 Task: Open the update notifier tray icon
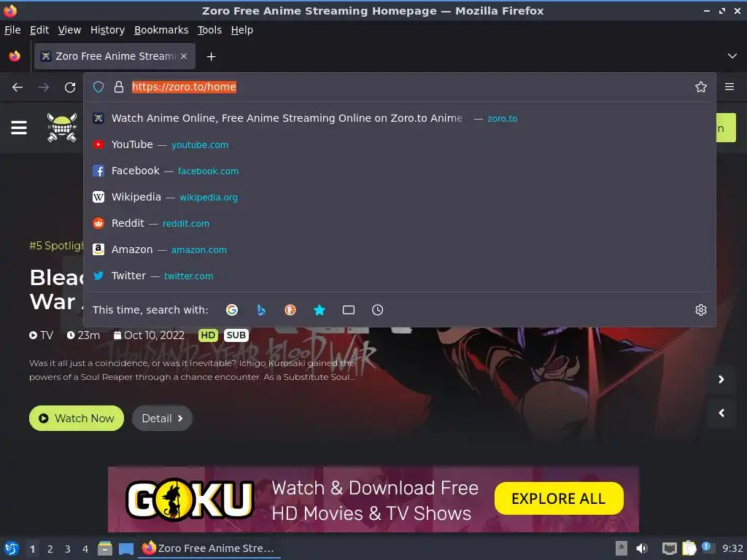click(x=708, y=548)
